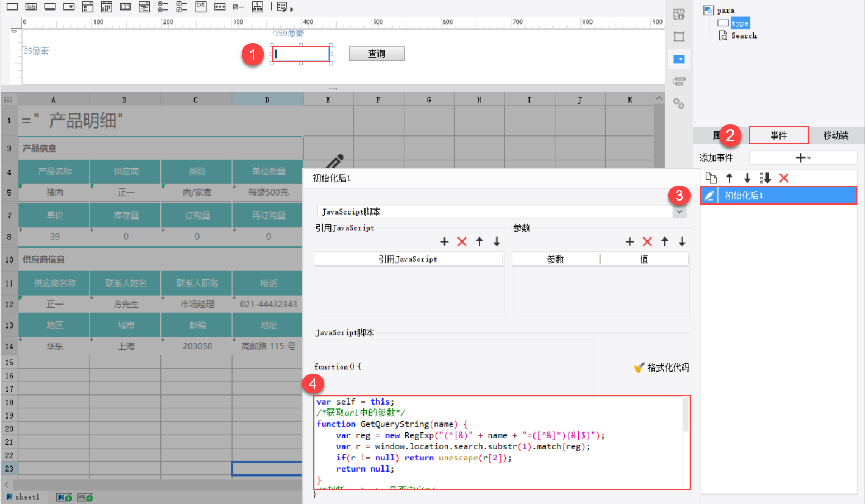Click the 参数 column header

click(555, 259)
